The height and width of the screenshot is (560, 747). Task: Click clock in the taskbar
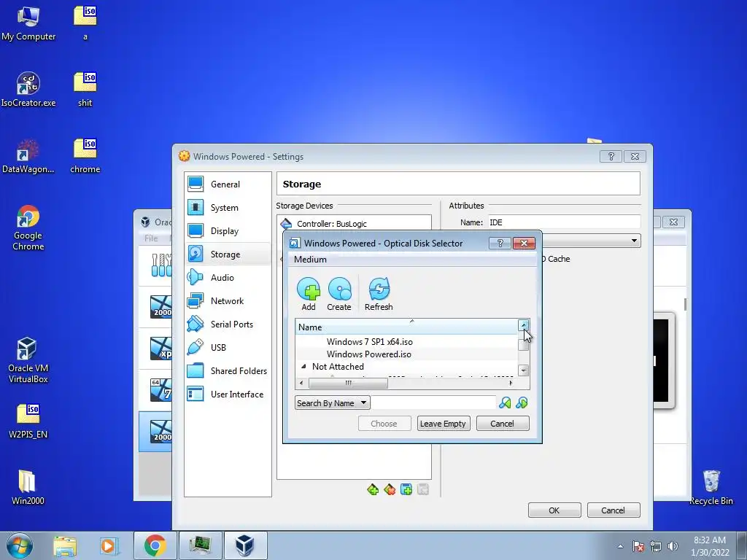(x=710, y=546)
